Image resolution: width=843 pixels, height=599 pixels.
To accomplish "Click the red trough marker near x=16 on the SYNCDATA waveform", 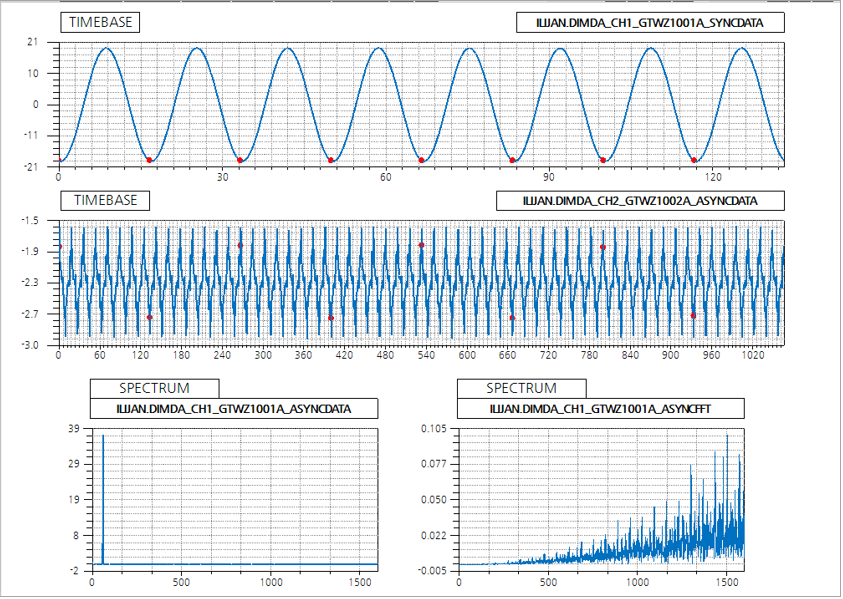I will (149, 160).
